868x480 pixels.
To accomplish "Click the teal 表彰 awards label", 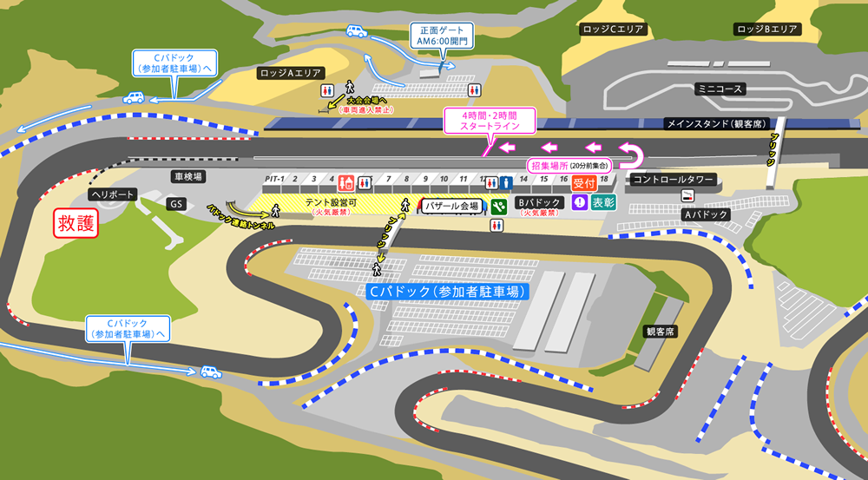I will tap(603, 203).
